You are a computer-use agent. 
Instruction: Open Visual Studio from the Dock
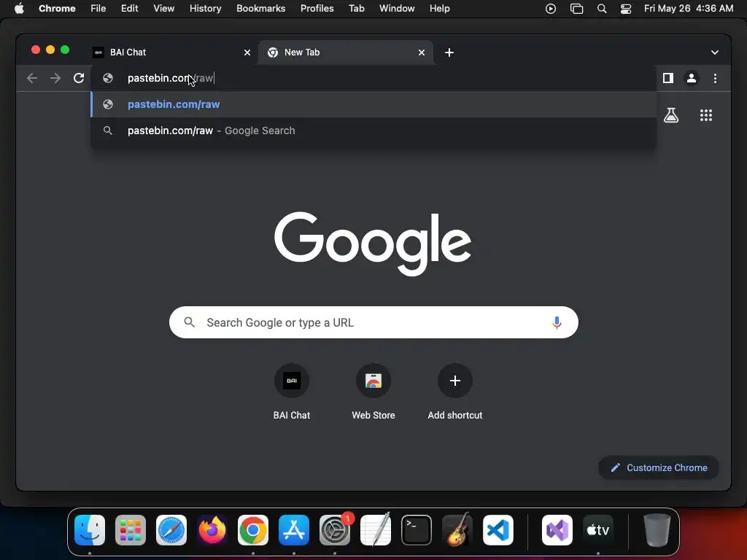(x=557, y=529)
